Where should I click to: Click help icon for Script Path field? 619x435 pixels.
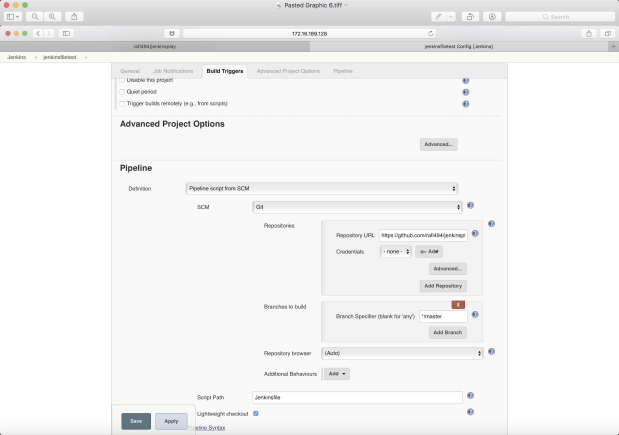(471, 396)
